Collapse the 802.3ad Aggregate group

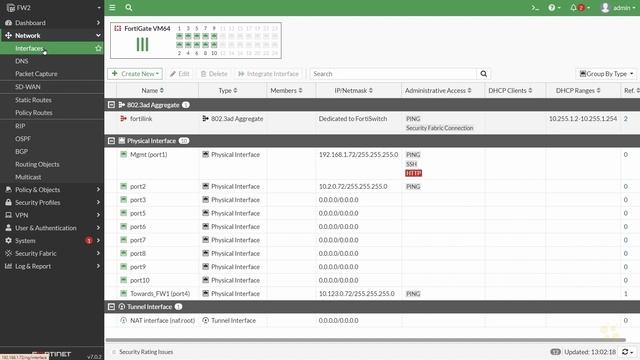[111, 105]
